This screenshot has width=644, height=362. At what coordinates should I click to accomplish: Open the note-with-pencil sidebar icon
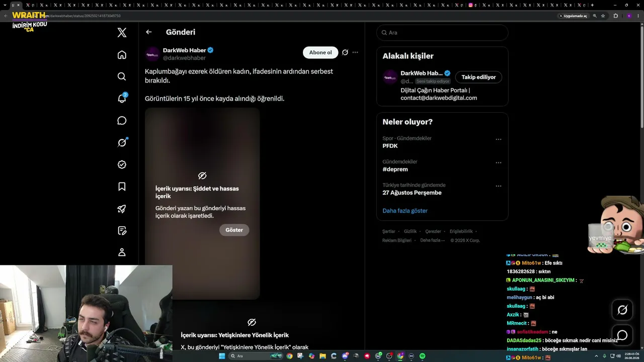click(x=122, y=231)
